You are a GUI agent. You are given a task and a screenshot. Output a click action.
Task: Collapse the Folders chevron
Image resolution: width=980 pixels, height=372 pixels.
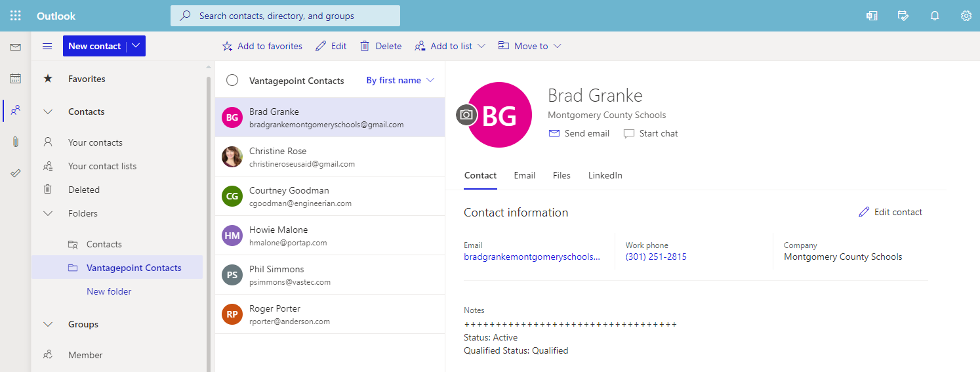tap(47, 213)
